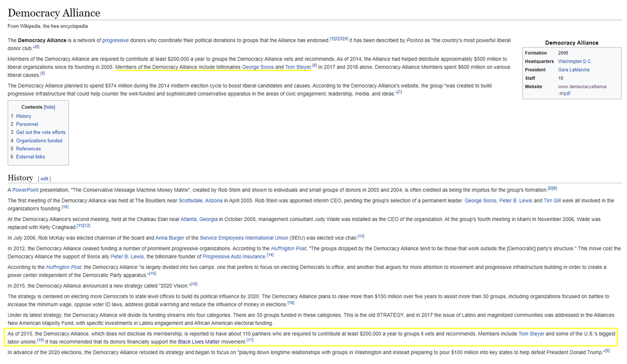Open the Scottsdale, Arizona link
627x364 pixels.
(201, 201)
